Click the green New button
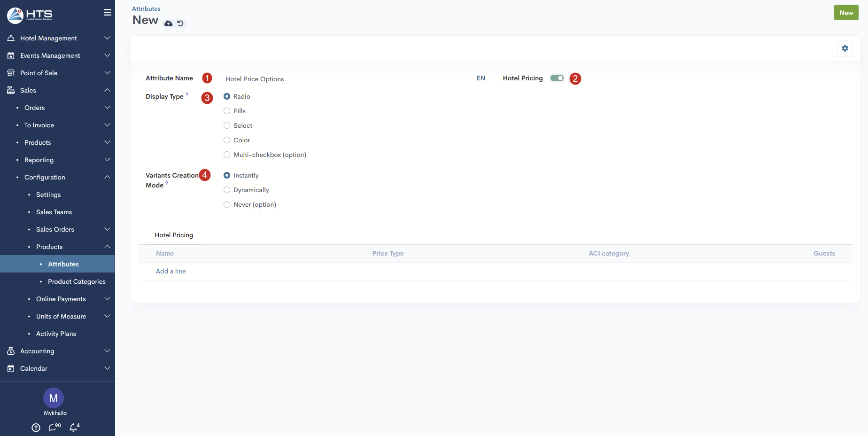This screenshot has width=868, height=436. coord(846,13)
